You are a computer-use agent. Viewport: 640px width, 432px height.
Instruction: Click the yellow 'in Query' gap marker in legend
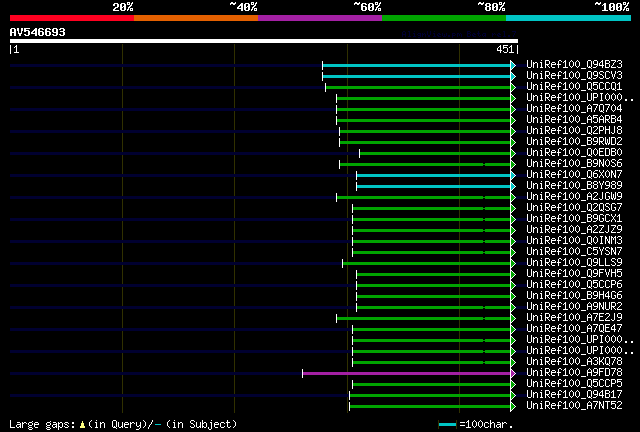(82, 425)
